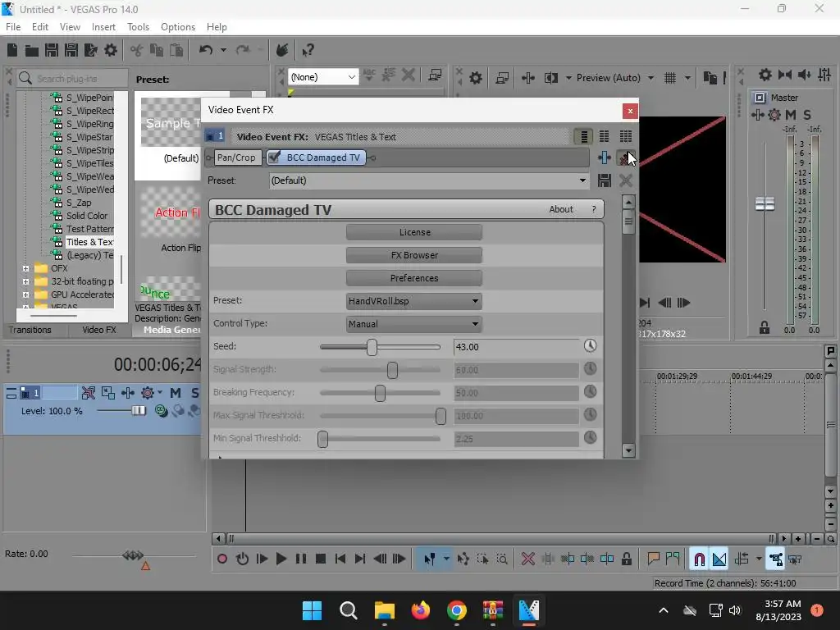Select Solid Color in plug-in tree
This screenshot has width=840, height=630.
pos(87,216)
